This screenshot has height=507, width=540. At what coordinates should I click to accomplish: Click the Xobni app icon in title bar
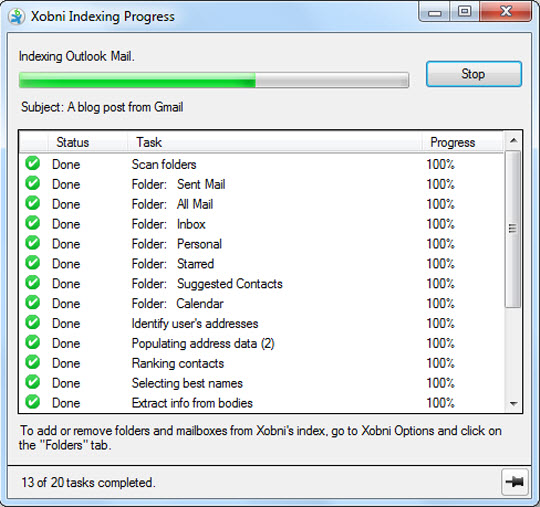coord(16,16)
